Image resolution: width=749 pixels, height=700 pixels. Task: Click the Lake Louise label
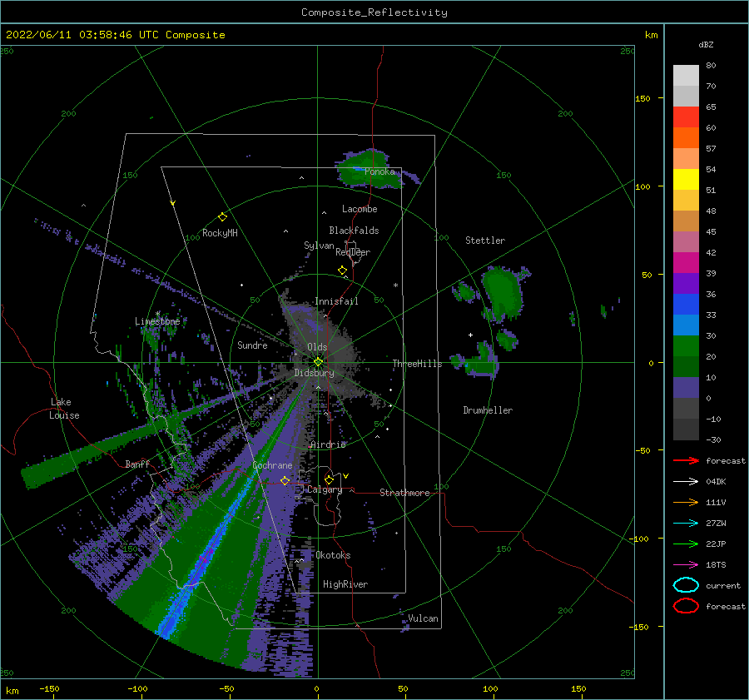click(x=65, y=409)
